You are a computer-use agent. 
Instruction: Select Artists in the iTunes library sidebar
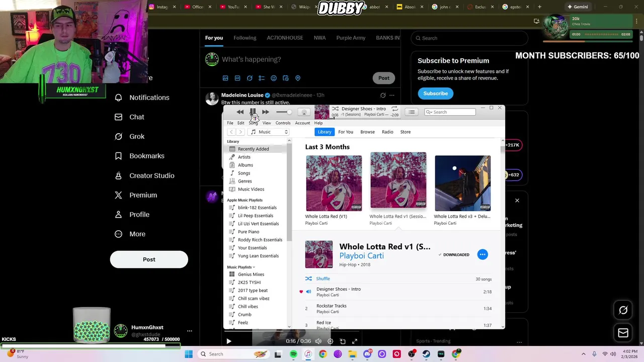pyautogui.click(x=244, y=157)
